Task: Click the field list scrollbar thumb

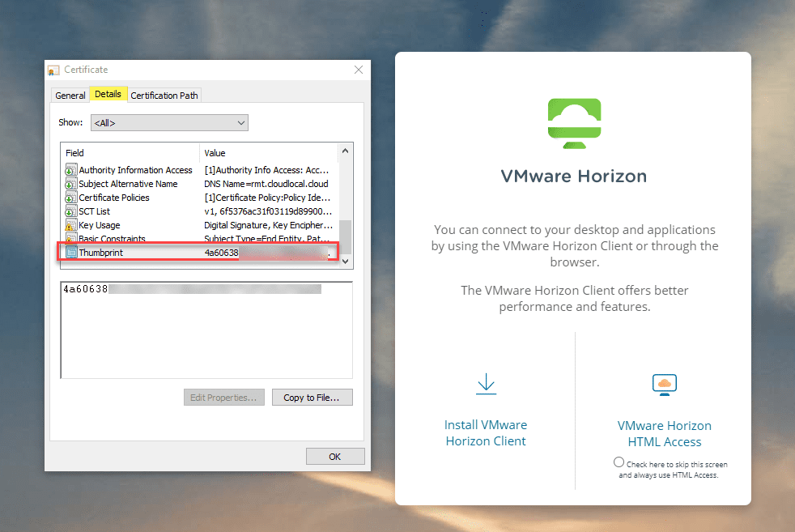Action: 345,236
